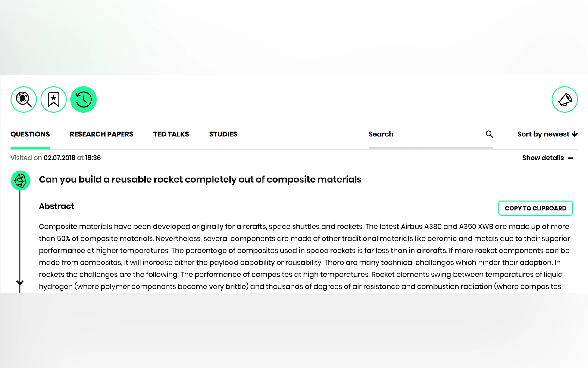Click the timeline down arrow marker

20,282
